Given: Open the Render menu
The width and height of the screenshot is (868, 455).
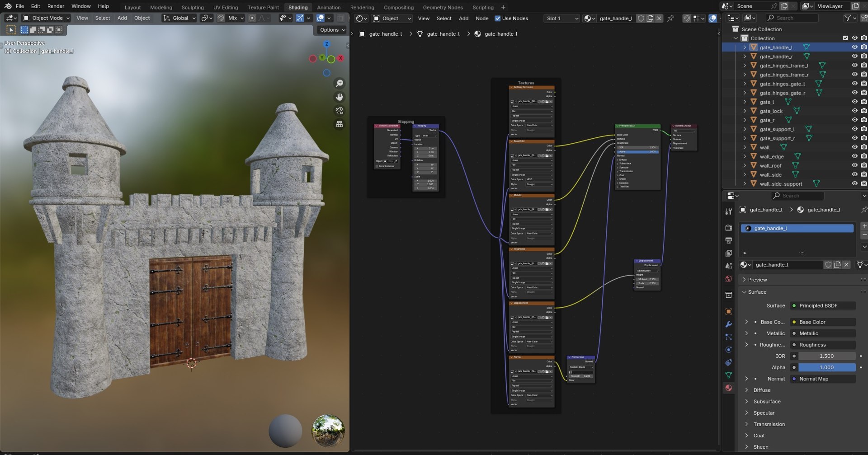Looking at the screenshot, I should (x=56, y=6).
